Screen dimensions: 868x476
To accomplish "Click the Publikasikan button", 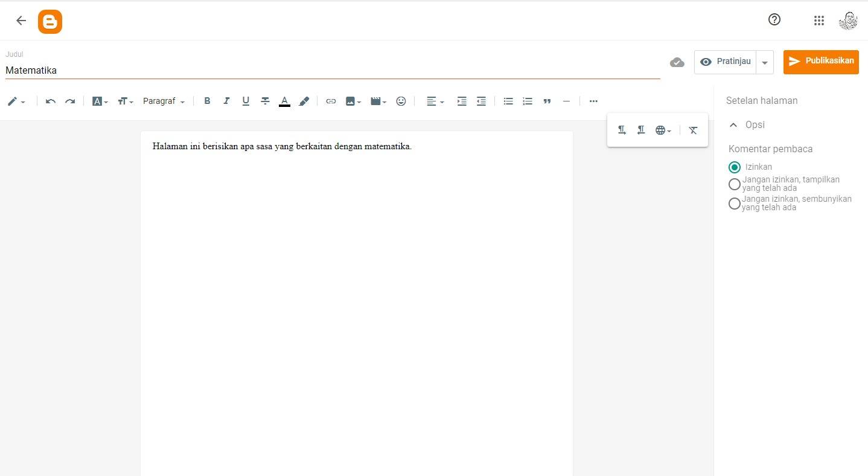I will pyautogui.click(x=821, y=61).
